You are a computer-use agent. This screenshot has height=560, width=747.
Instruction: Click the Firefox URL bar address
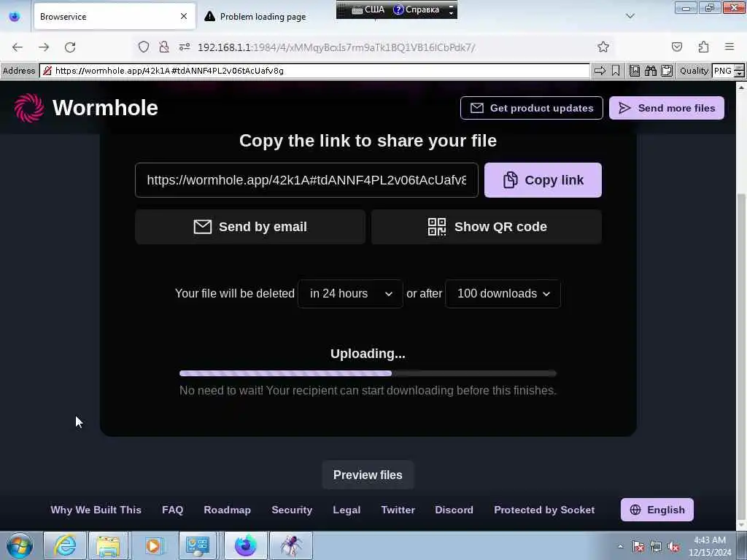(x=336, y=47)
